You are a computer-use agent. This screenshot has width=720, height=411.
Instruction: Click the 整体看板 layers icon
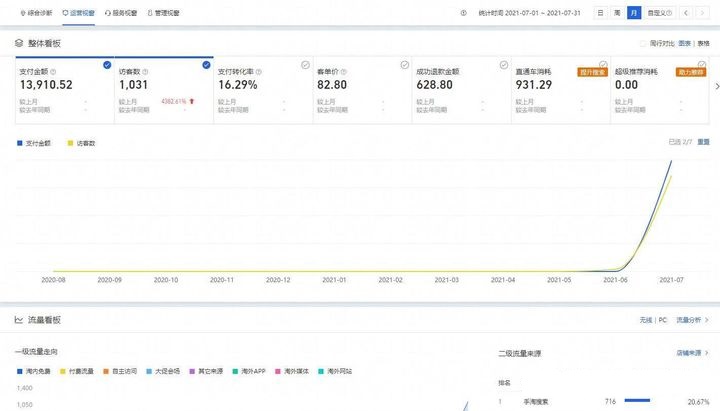19,43
